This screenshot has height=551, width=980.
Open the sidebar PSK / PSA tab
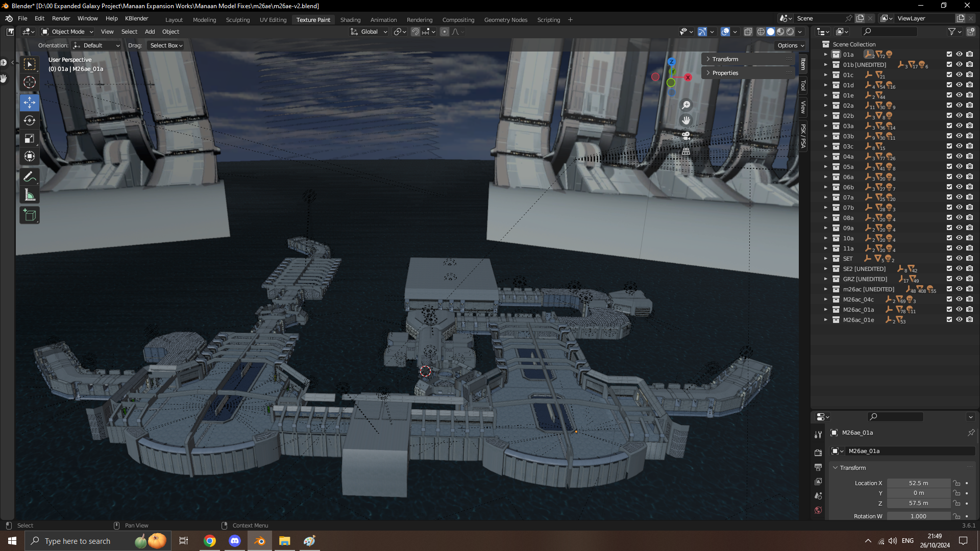pos(803,136)
